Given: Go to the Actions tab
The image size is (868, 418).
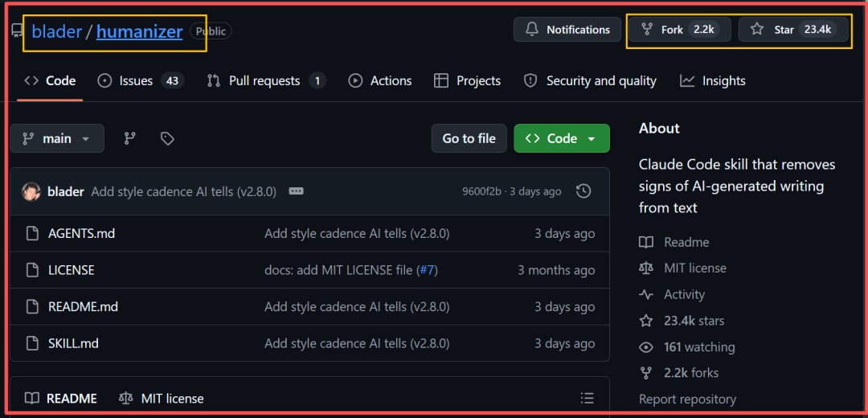Looking at the screenshot, I should click(x=379, y=81).
